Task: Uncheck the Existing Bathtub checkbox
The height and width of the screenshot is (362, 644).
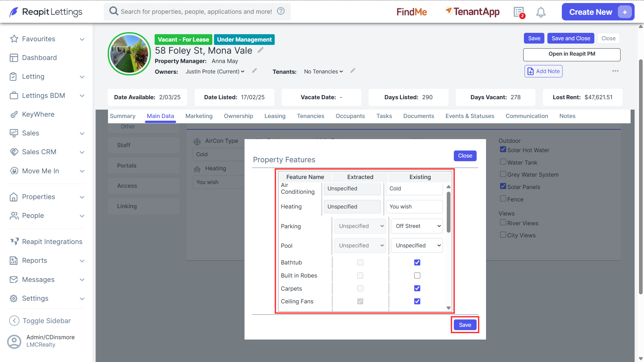Action: click(x=417, y=262)
